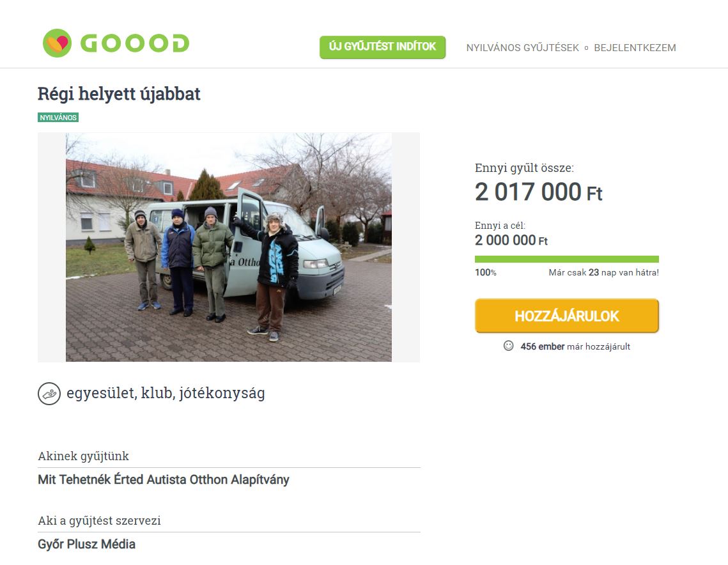Click the smiley face contributors icon

point(508,346)
